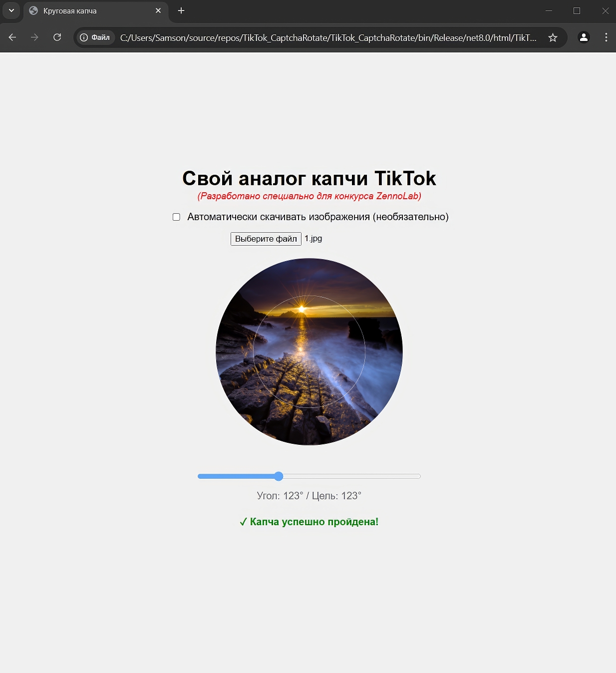The width and height of the screenshot is (616, 673).
Task: Click the 1.jpg file name text
Action: (x=313, y=239)
